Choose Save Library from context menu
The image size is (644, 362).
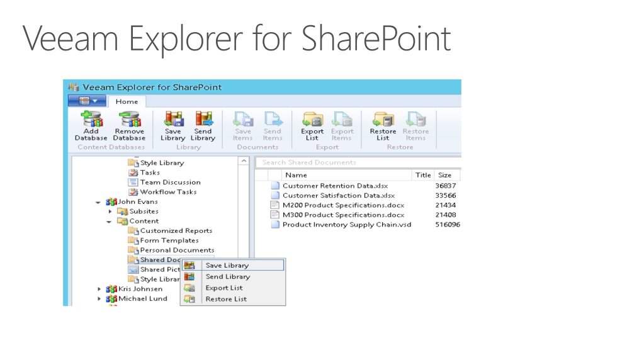click(233, 266)
